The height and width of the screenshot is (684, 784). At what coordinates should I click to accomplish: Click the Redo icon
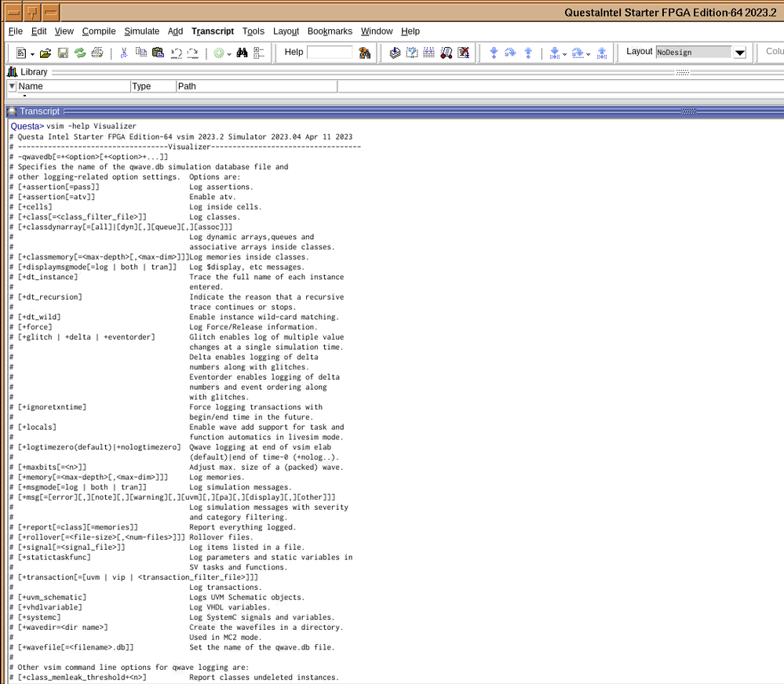coord(193,53)
